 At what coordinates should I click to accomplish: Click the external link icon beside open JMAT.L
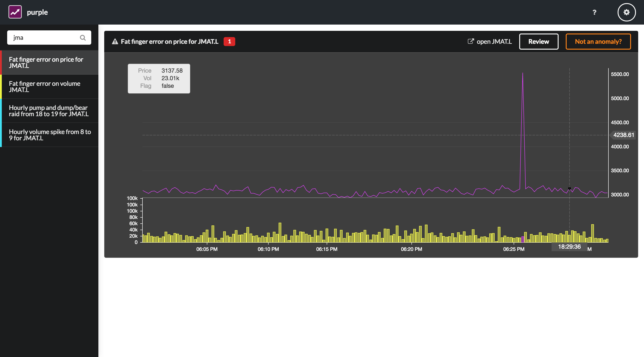click(470, 42)
